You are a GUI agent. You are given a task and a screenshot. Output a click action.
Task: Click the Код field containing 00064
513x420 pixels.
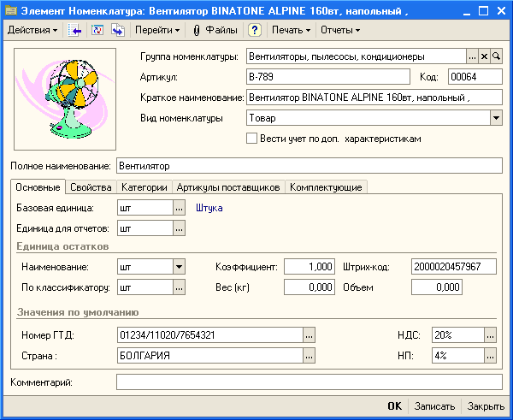point(475,77)
